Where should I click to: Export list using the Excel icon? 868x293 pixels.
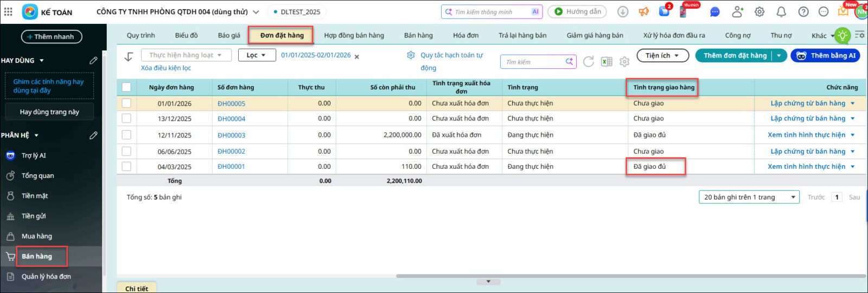point(607,62)
